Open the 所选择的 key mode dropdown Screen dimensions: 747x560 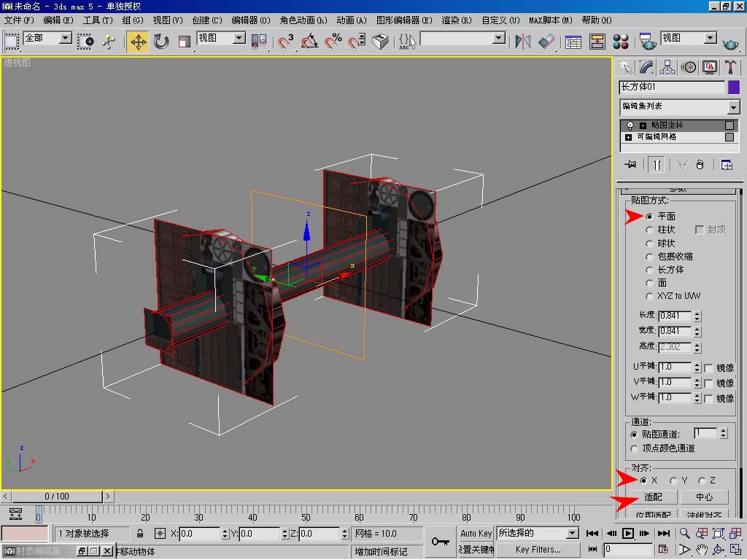(572, 533)
